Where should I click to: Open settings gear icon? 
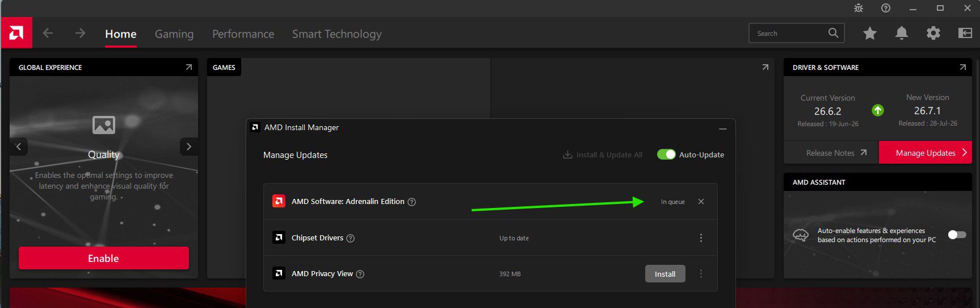click(933, 33)
